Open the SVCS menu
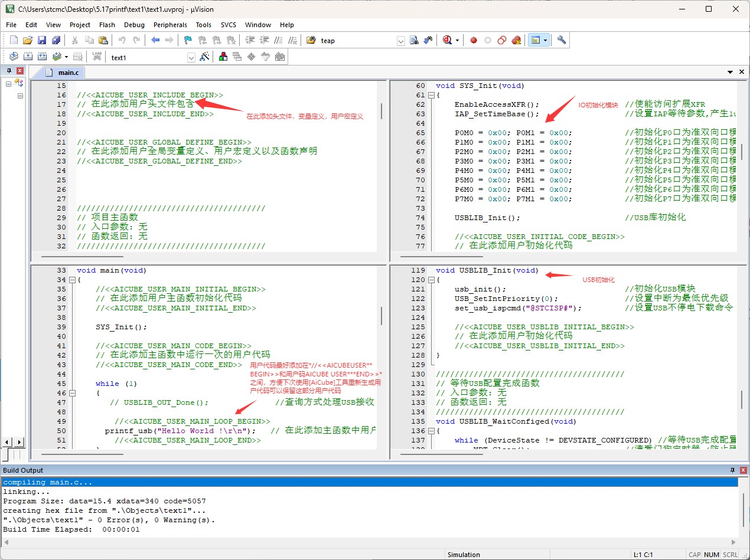 228,25
